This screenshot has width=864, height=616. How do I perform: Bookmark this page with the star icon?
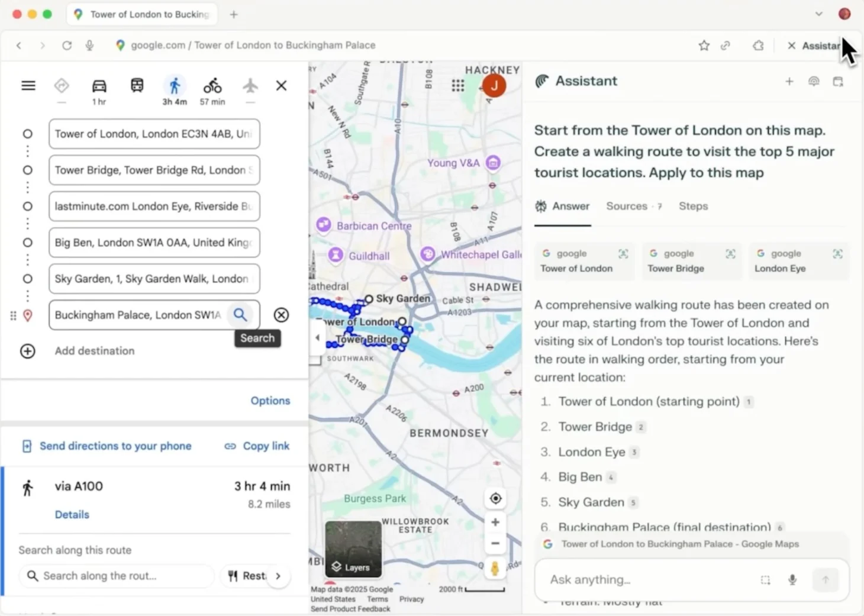704,46
